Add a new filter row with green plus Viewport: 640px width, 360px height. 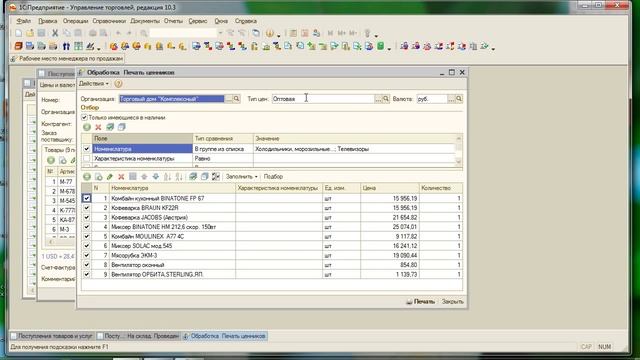[87, 127]
